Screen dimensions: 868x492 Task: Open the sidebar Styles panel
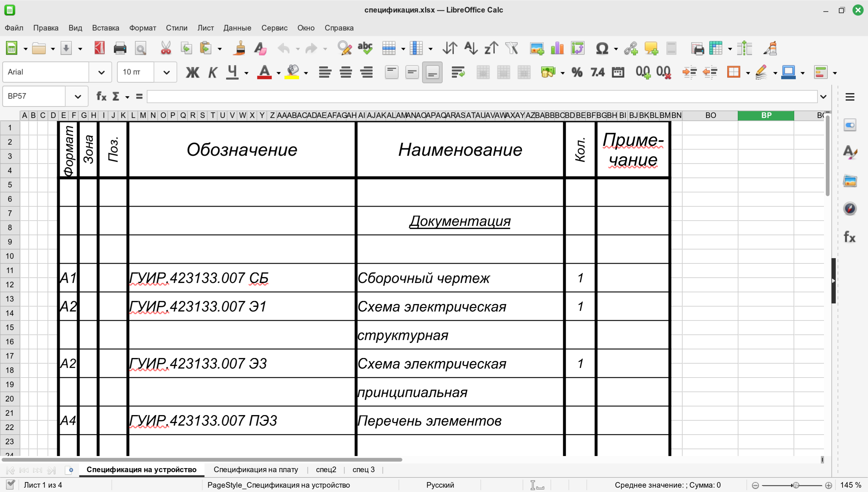tap(849, 152)
